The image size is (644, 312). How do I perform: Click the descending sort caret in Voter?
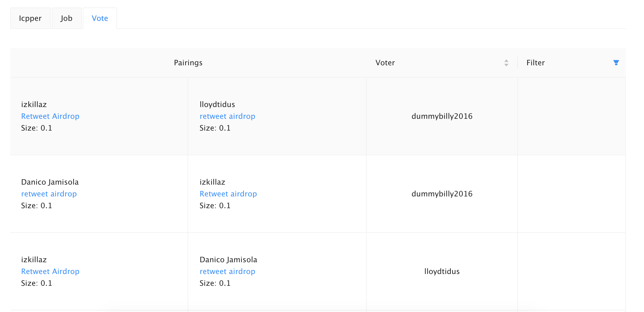click(506, 65)
